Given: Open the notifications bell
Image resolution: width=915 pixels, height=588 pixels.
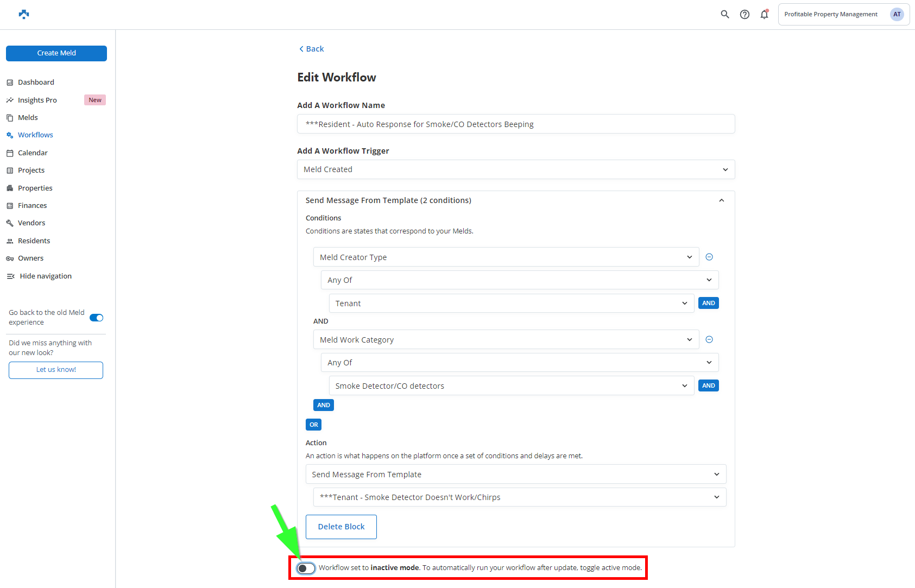Looking at the screenshot, I should tap(764, 15).
